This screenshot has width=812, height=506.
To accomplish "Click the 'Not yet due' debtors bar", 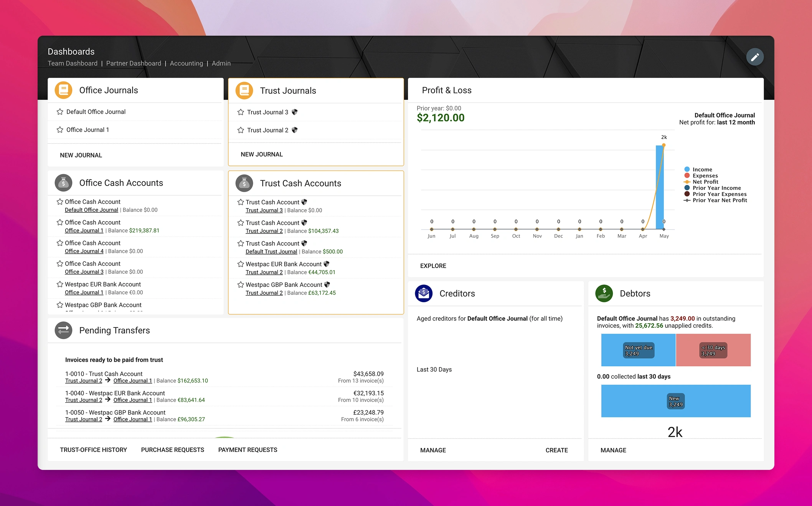I will click(638, 350).
